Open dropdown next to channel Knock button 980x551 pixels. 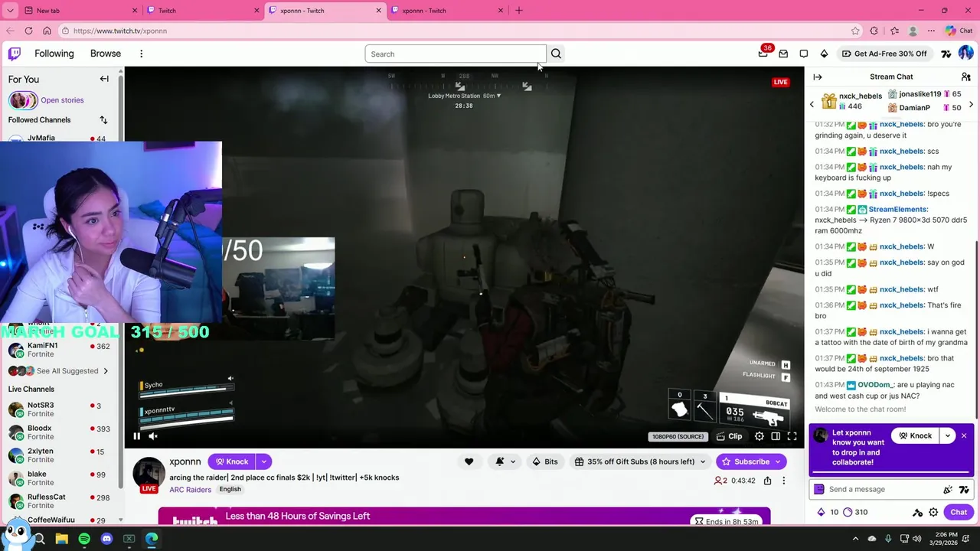(x=264, y=461)
